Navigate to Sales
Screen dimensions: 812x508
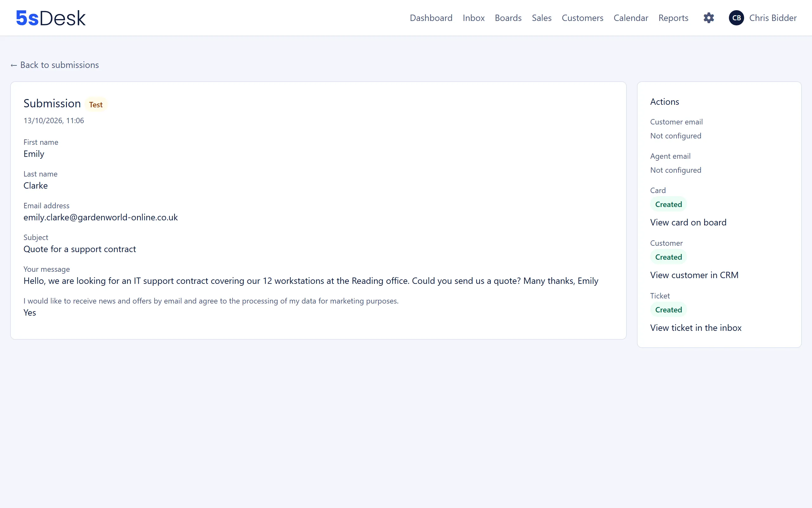(541, 18)
